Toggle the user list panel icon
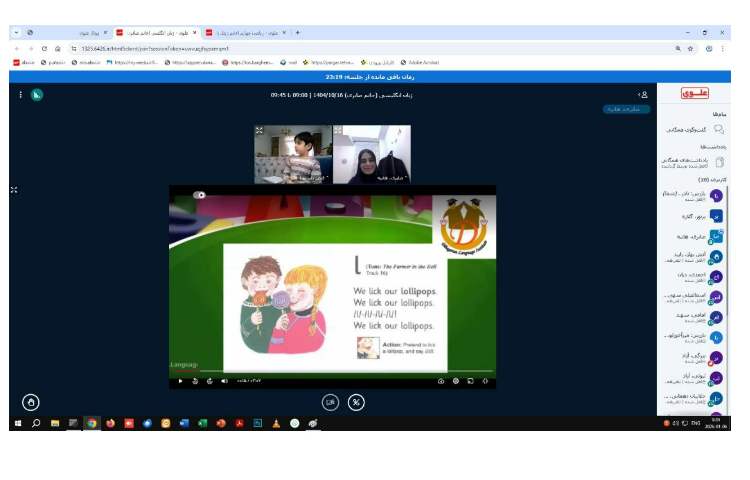Screen dimensions: 750x480 (643, 94)
